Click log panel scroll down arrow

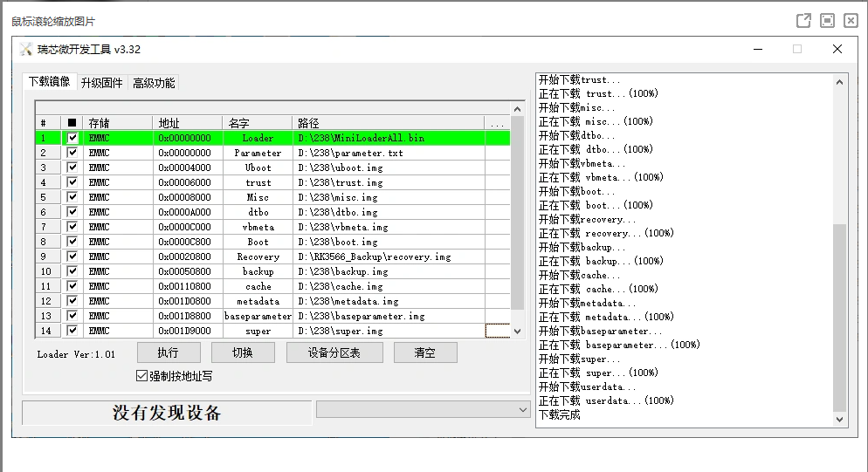[839, 420]
